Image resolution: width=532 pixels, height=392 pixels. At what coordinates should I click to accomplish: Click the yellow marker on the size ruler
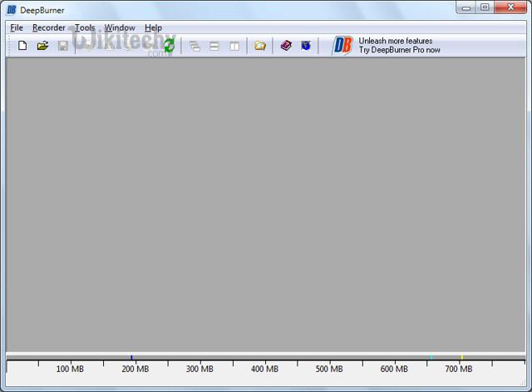[x=462, y=357]
